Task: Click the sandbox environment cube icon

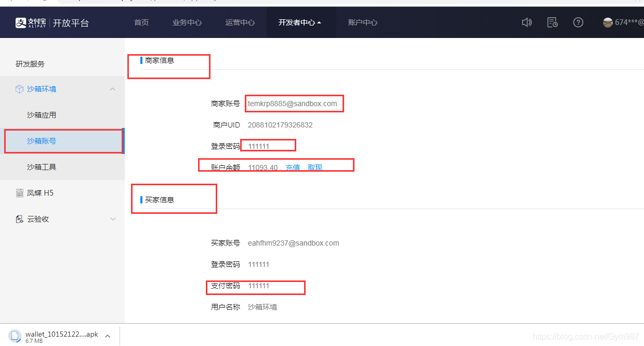Action: (19, 89)
